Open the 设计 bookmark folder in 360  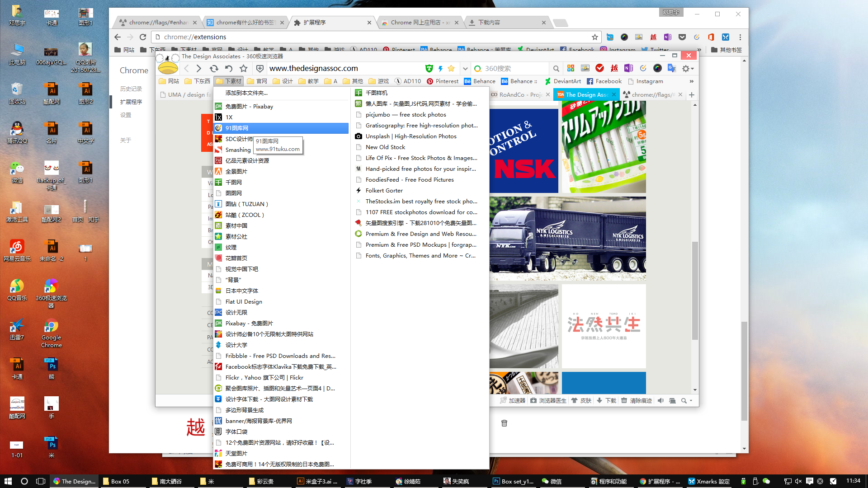(x=283, y=81)
